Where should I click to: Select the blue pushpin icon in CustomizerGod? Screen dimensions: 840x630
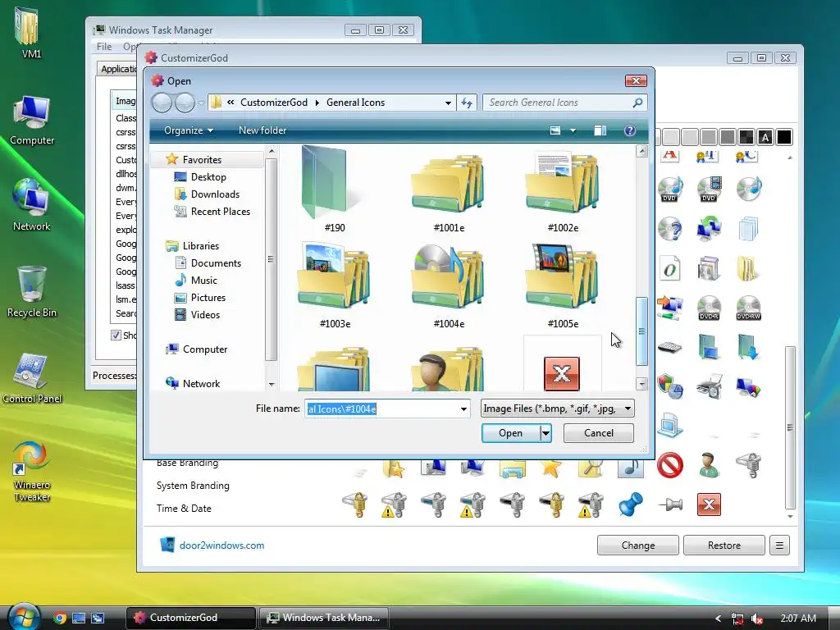tap(630, 504)
